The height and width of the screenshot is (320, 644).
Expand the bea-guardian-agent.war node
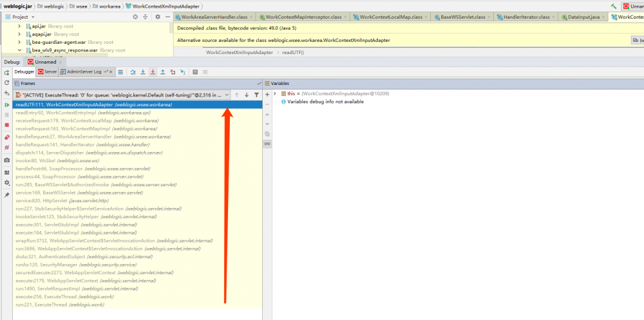point(19,42)
